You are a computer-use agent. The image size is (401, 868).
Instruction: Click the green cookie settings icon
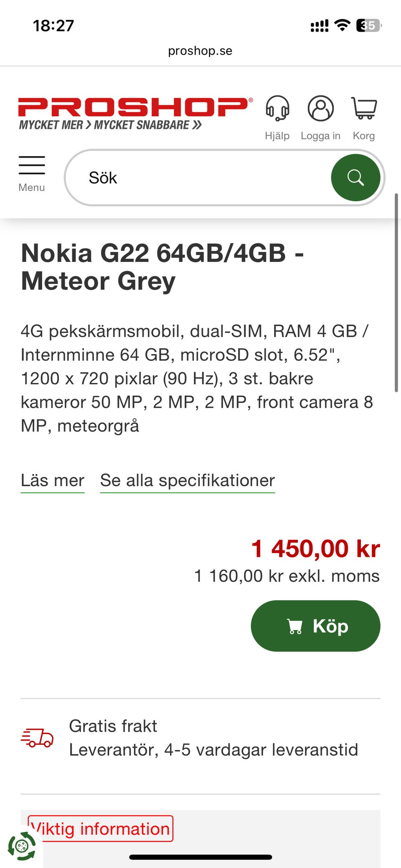(22, 846)
